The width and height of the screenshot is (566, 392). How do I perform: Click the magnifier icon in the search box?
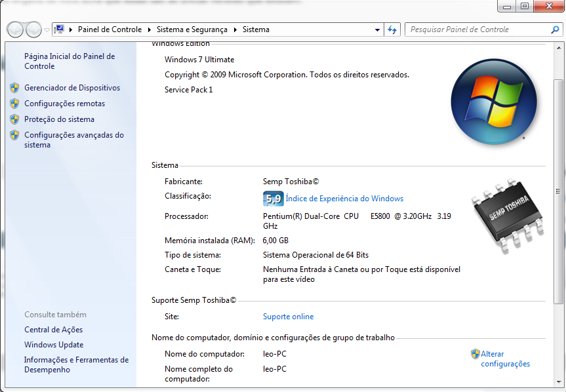[x=555, y=29]
